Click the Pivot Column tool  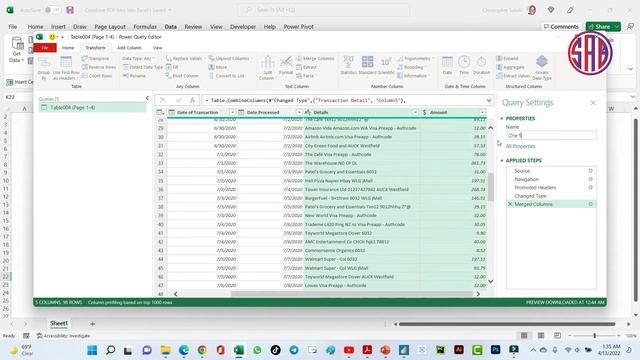(182, 76)
